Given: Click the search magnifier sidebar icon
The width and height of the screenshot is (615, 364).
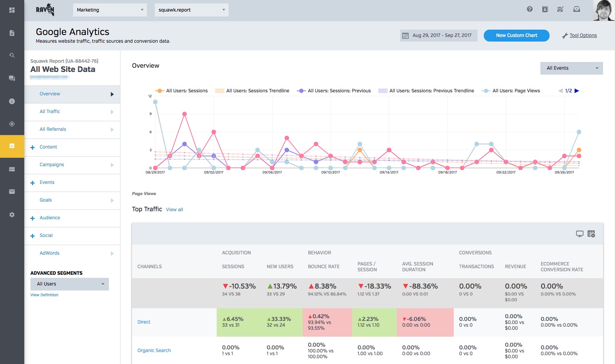Looking at the screenshot, I should (x=12, y=55).
